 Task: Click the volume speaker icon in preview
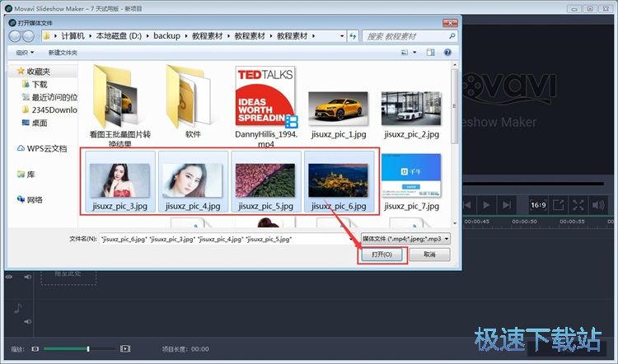tap(598, 205)
